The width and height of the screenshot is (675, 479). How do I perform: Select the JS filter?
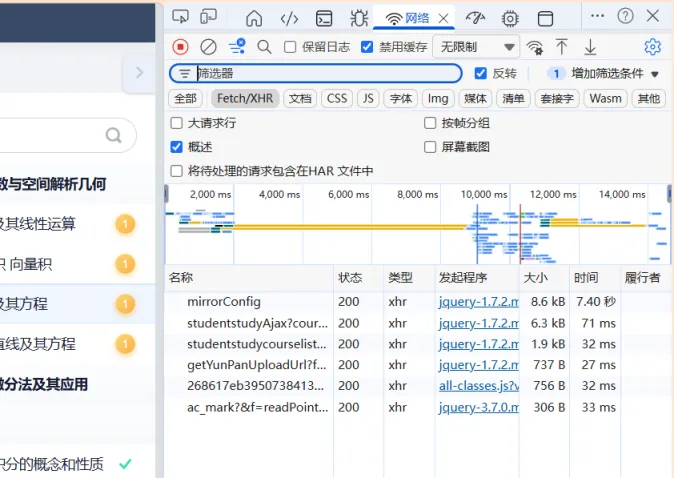pos(368,99)
